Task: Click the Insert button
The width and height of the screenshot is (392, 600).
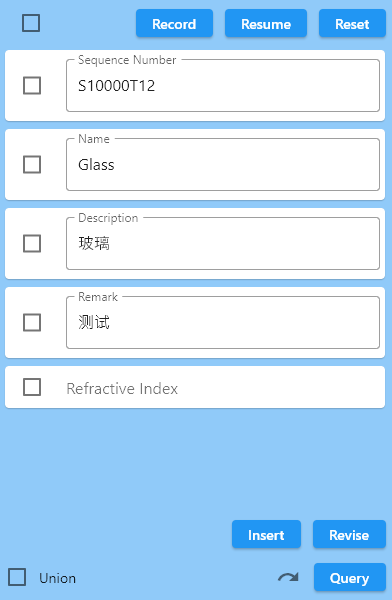Action: [x=266, y=534]
